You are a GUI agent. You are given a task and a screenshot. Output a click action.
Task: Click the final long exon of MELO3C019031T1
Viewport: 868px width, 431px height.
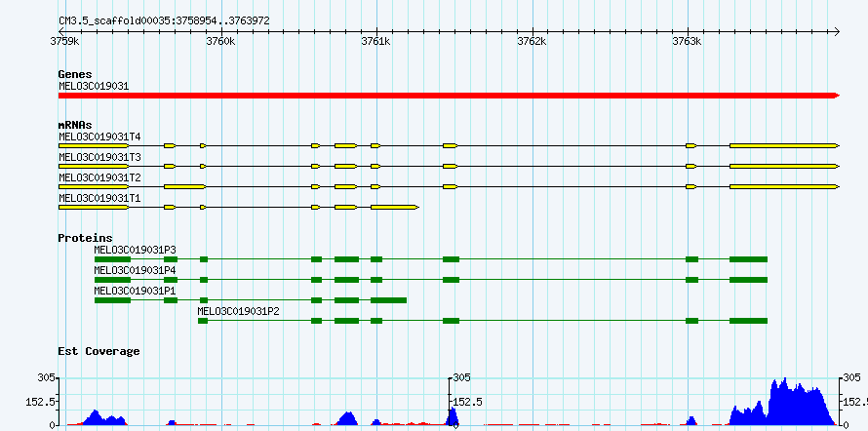(395, 207)
